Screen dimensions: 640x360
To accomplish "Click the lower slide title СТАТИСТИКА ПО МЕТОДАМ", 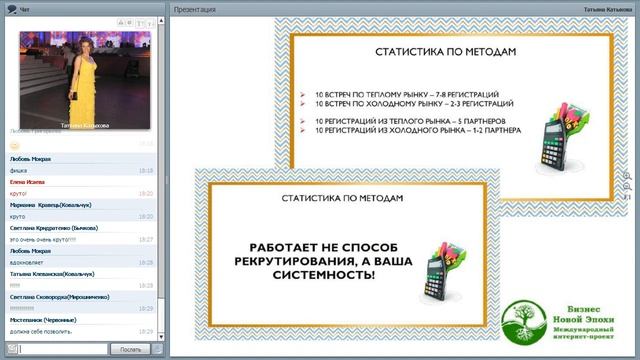I will pyautogui.click(x=342, y=198).
